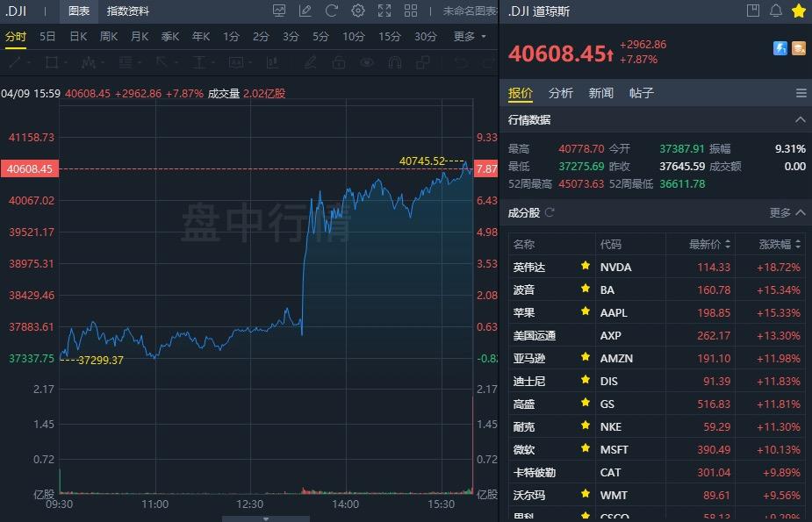Click the copy layers icon in drawing toolbar
The image size is (812, 522).
423,62
